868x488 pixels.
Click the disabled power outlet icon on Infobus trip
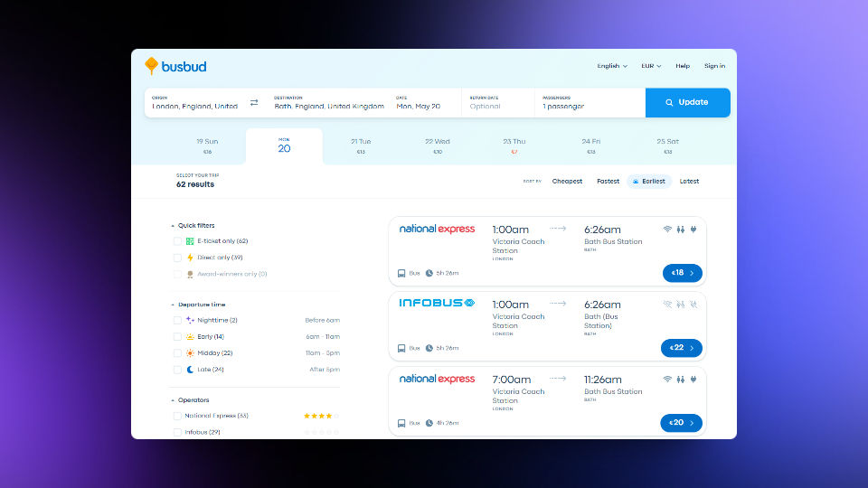(x=693, y=305)
